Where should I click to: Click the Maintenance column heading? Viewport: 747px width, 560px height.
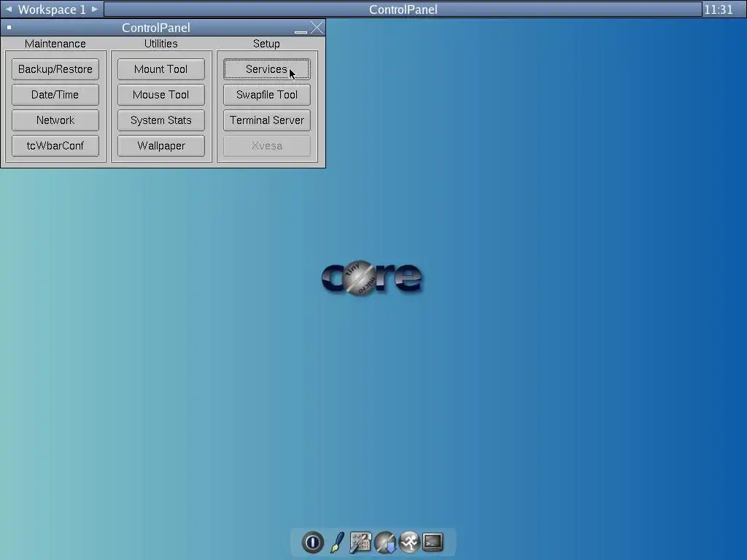pyautogui.click(x=55, y=43)
